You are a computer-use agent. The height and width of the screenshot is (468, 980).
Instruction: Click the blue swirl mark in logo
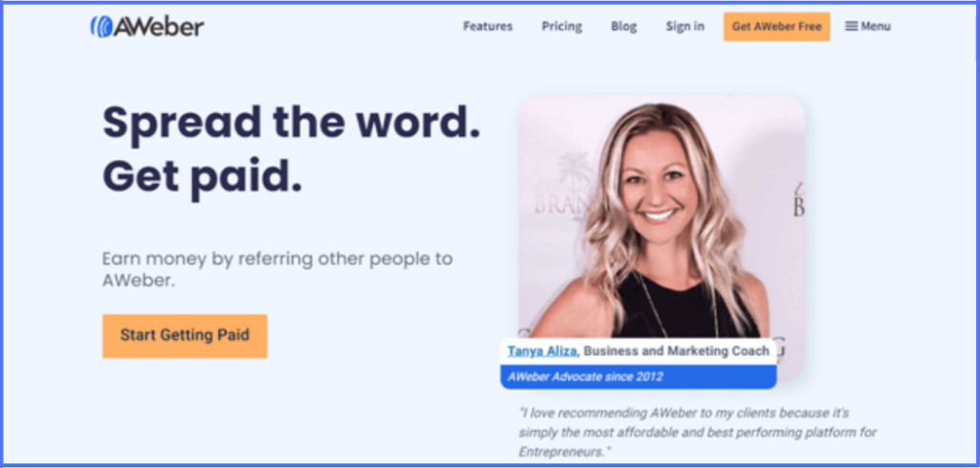[x=101, y=26]
